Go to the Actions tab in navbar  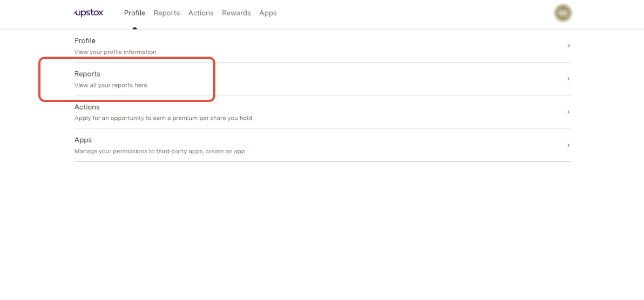pos(201,13)
